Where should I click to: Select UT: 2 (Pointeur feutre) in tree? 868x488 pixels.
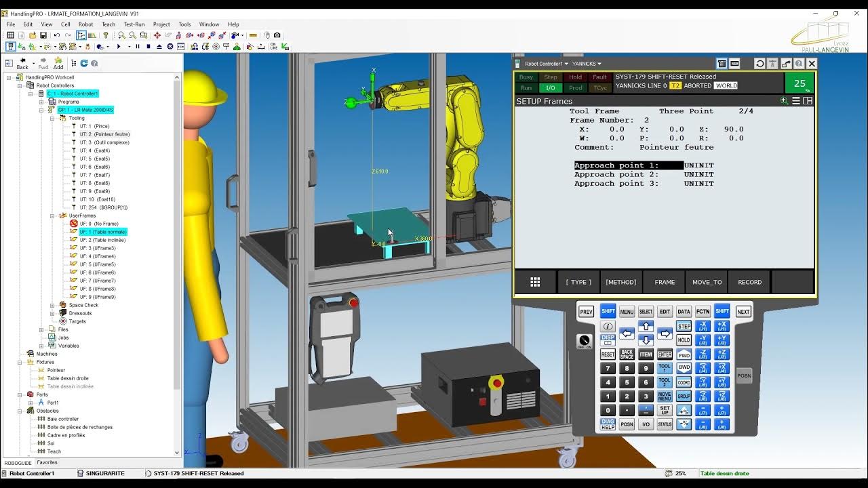click(104, 134)
